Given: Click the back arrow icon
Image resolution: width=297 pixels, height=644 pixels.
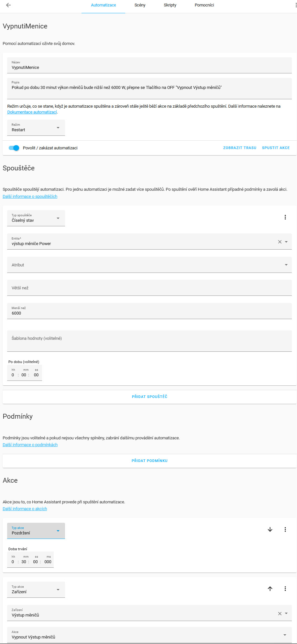Looking at the screenshot, I should (x=8, y=5).
